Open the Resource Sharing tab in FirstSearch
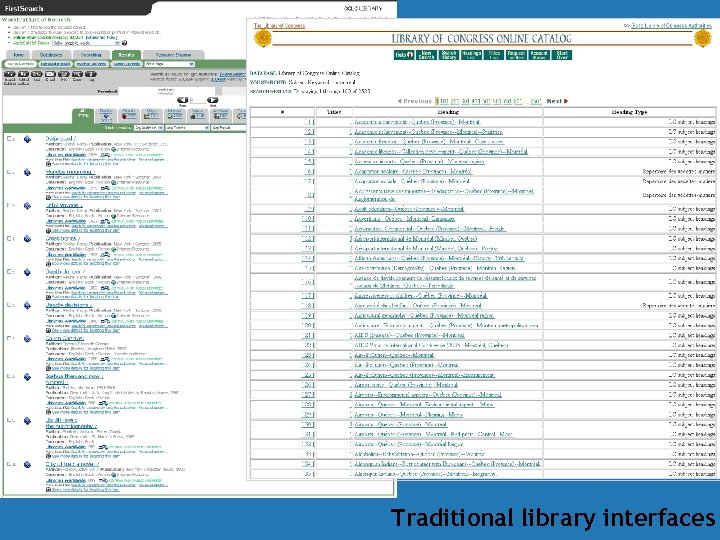This screenshot has height=540, width=720. click(x=174, y=55)
